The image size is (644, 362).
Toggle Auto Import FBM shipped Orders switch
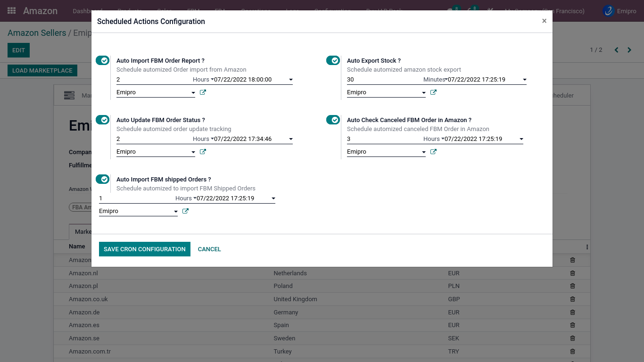click(102, 179)
